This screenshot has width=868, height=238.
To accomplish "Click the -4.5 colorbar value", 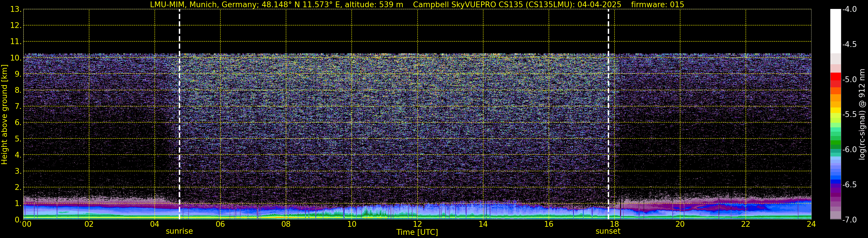I will click(x=850, y=44).
